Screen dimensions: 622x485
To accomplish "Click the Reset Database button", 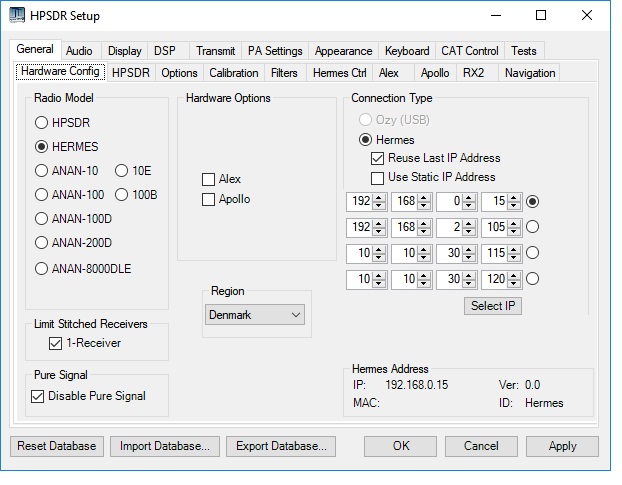I will coord(57,446).
